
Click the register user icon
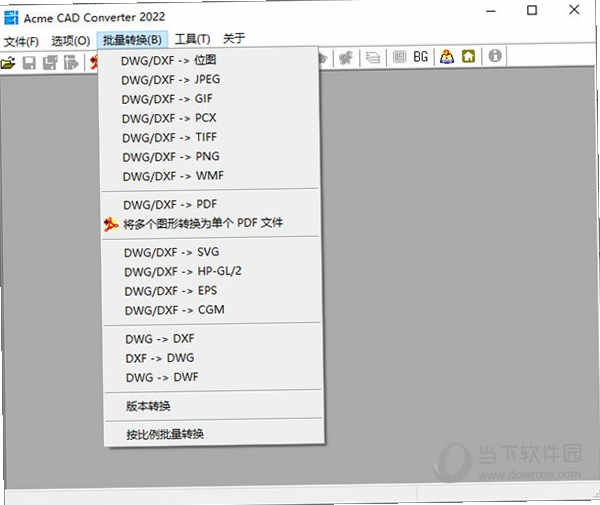pyautogui.click(x=447, y=57)
